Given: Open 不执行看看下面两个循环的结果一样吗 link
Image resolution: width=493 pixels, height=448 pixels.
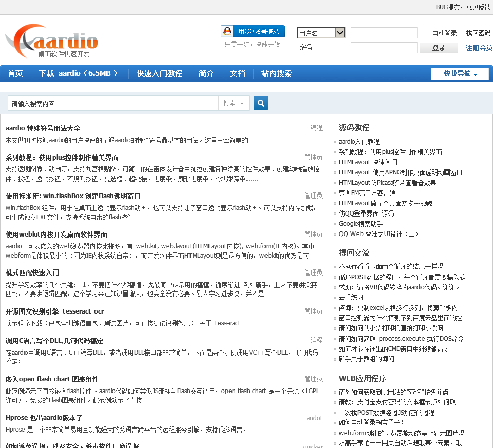Looking at the screenshot, I should pos(391,266).
